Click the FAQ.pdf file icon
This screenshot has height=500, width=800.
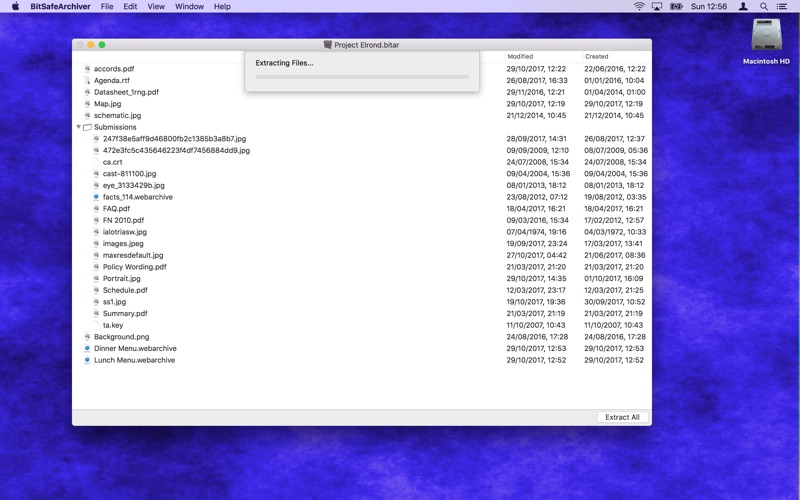96,209
